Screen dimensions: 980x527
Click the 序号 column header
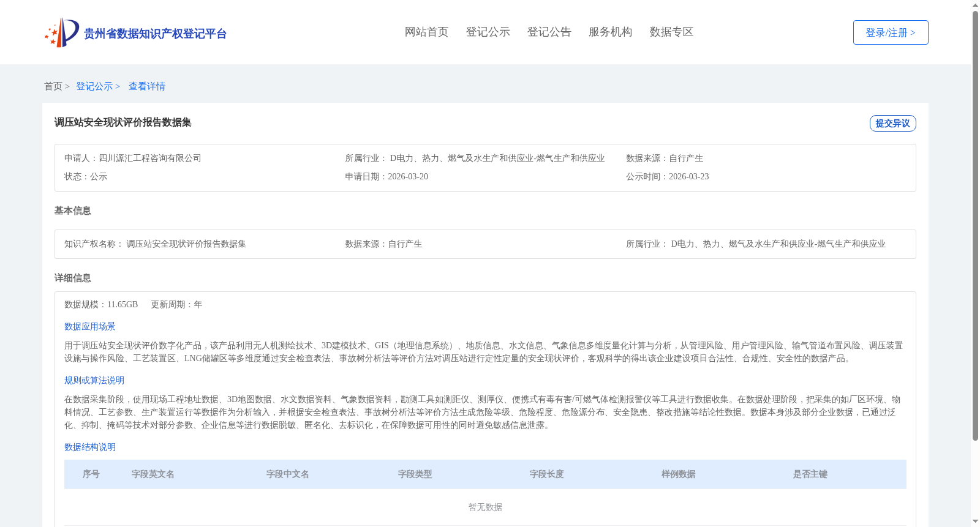coord(91,474)
